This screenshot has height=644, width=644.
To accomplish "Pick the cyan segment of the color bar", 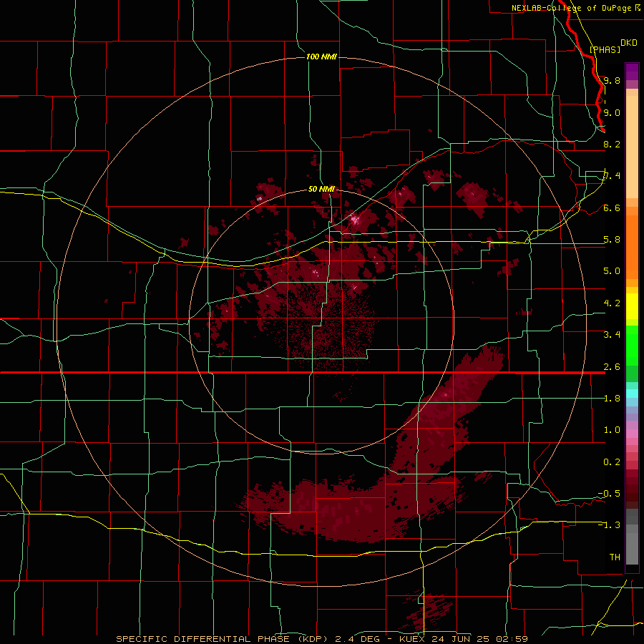I will point(632,394).
